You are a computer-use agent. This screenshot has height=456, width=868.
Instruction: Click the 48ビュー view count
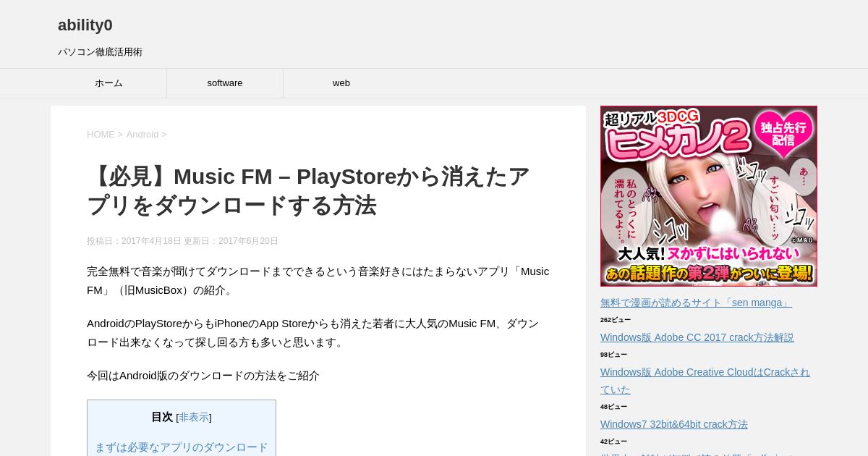(x=613, y=407)
